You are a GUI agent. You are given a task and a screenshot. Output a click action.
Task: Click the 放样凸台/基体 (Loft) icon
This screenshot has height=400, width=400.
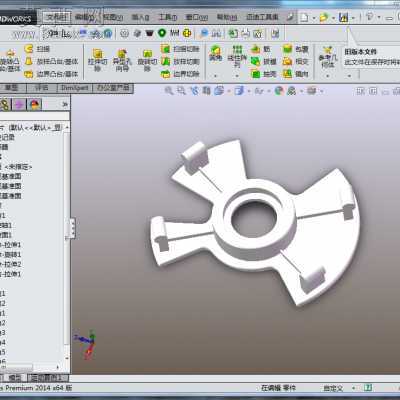29,61
